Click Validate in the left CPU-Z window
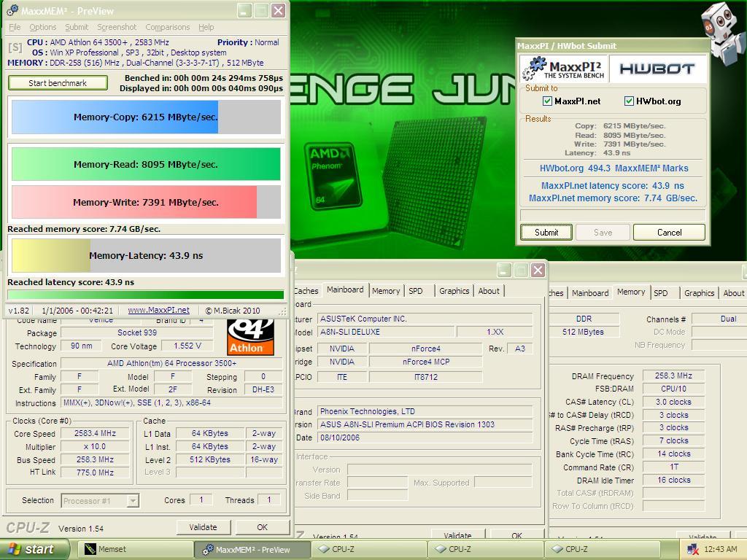Screen dimensions: 747x560 click(x=203, y=527)
